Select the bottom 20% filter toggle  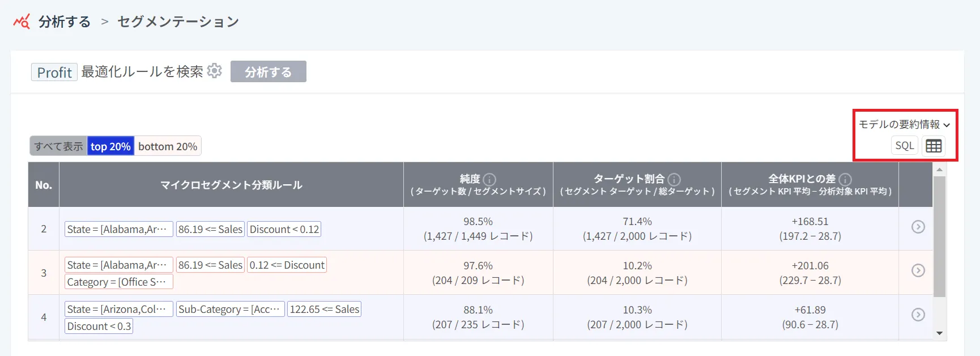pos(168,146)
